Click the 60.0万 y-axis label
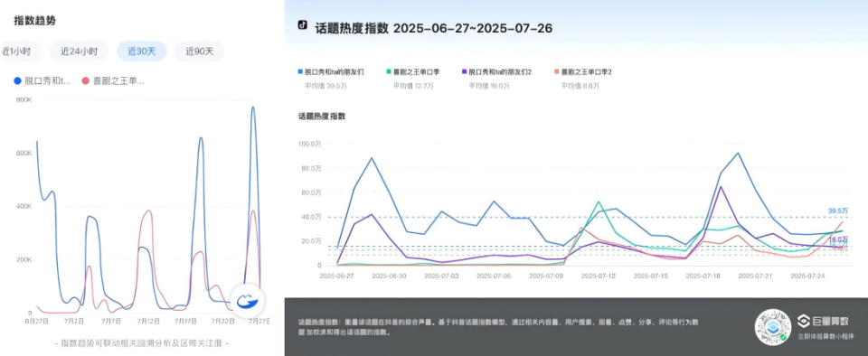 click(311, 192)
